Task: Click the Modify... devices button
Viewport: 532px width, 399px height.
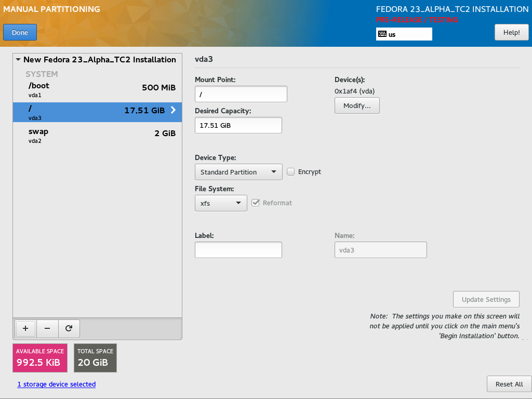Action: click(x=357, y=105)
